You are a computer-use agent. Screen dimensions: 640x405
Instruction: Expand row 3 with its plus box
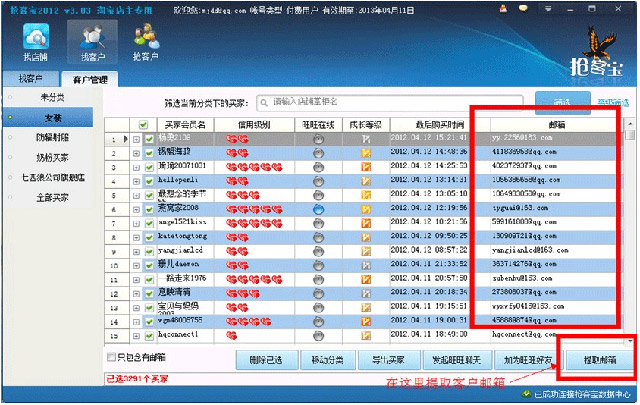click(136, 167)
